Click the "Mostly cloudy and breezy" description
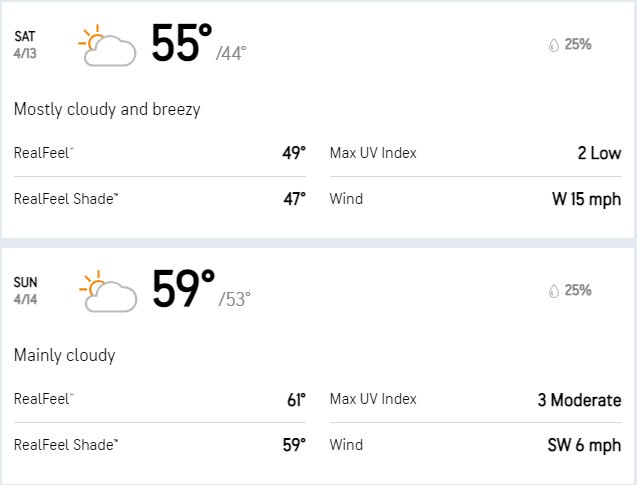The image size is (637, 485). 107,110
